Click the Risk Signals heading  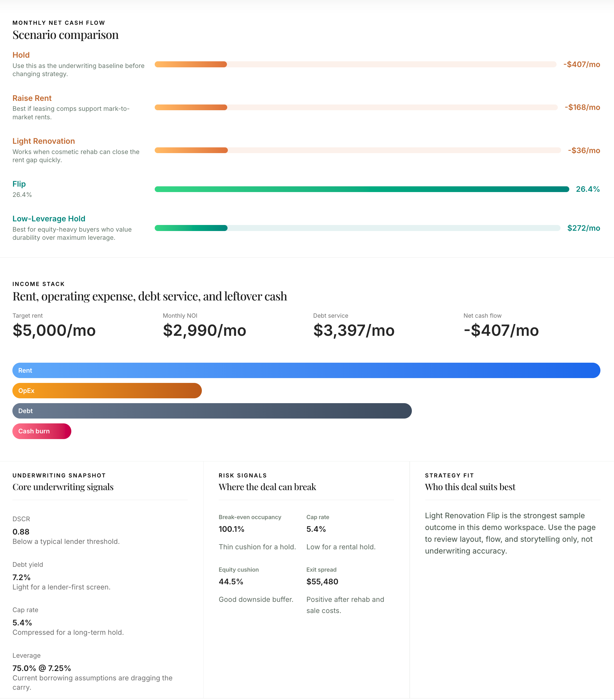coord(267,486)
